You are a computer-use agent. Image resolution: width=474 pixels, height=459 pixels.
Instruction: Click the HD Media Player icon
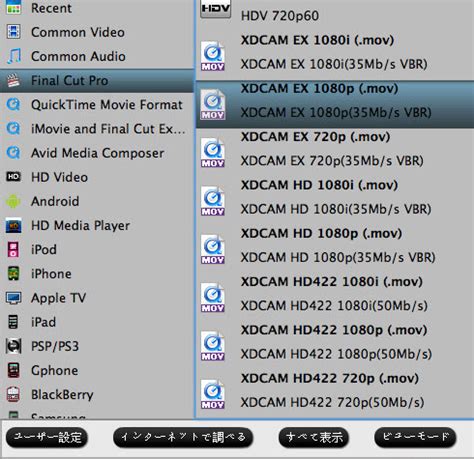coord(14,225)
